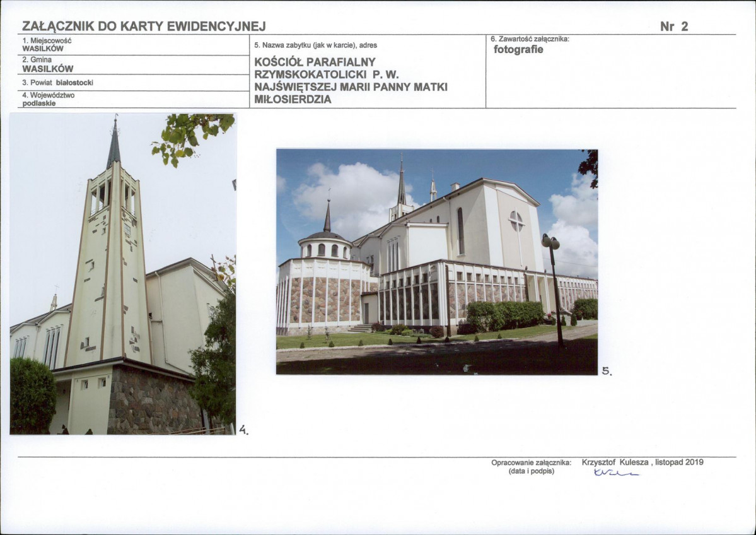Select the text 'KOŚCIÓŁ PARAFIALNY'
Screen dimensions: 756x535
[315, 62]
